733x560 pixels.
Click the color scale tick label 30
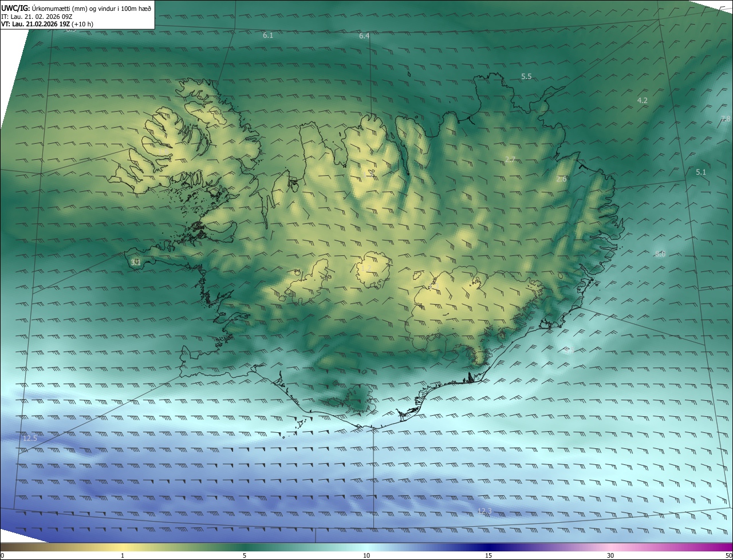(x=610, y=555)
